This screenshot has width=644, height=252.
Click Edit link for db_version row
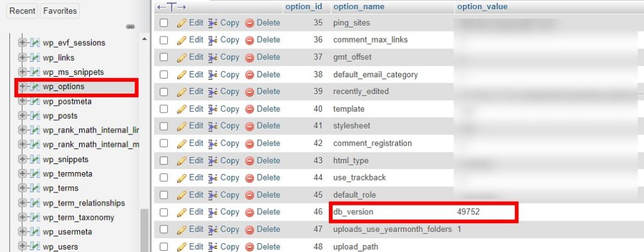tap(196, 212)
